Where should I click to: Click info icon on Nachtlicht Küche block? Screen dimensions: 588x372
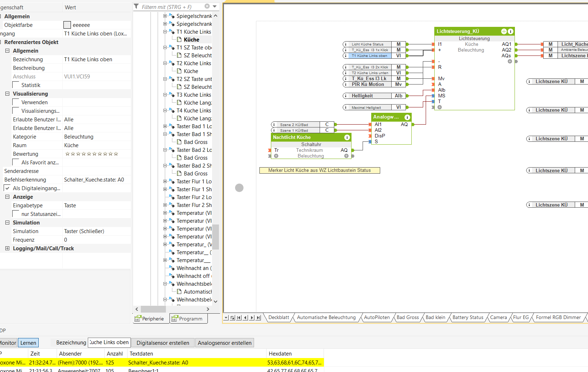(347, 137)
